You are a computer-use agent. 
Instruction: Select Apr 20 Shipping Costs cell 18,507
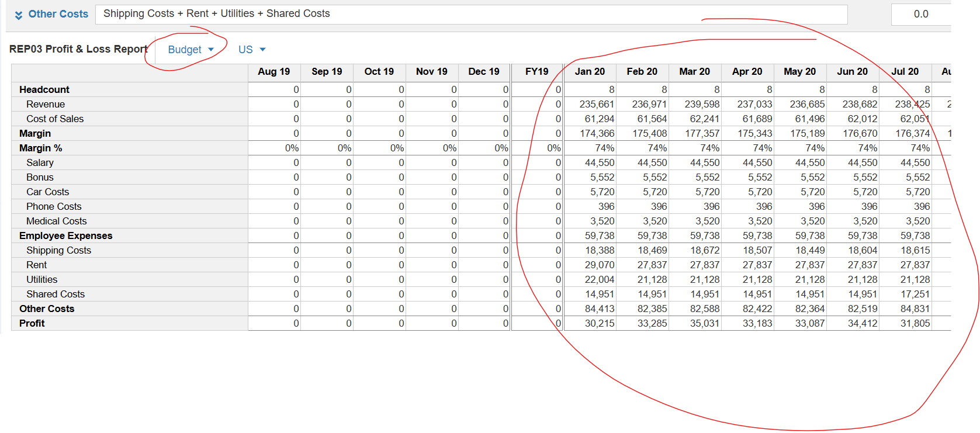point(748,250)
